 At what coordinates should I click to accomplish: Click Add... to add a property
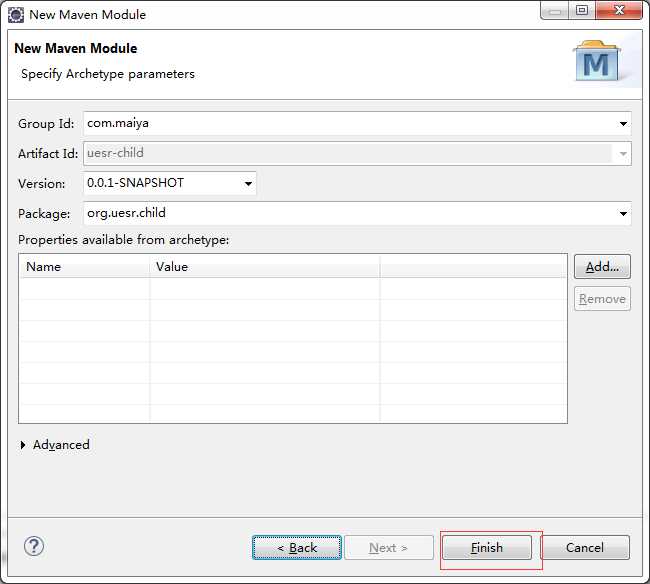pyautogui.click(x=602, y=267)
